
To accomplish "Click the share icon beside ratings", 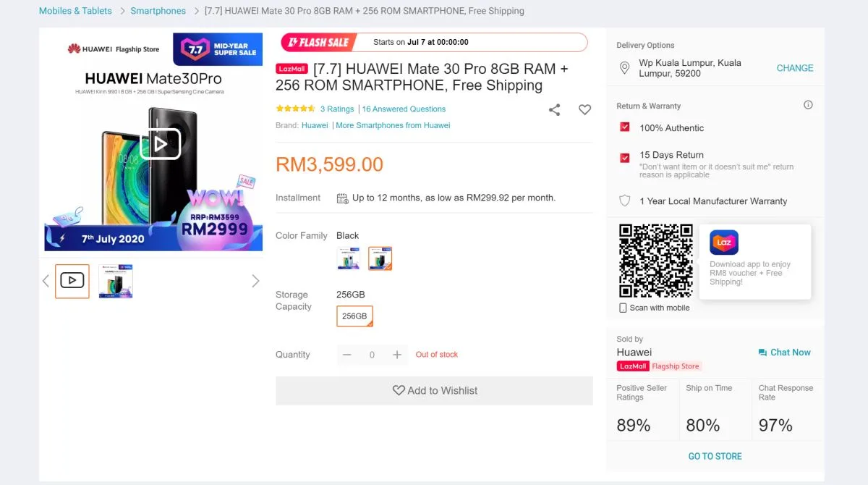I will [x=554, y=110].
